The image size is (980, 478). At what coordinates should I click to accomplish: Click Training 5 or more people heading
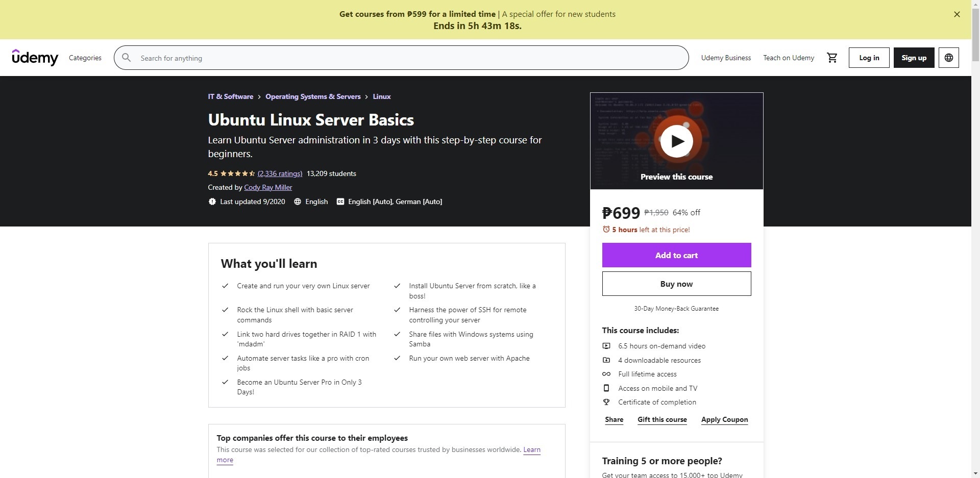click(x=662, y=461)
